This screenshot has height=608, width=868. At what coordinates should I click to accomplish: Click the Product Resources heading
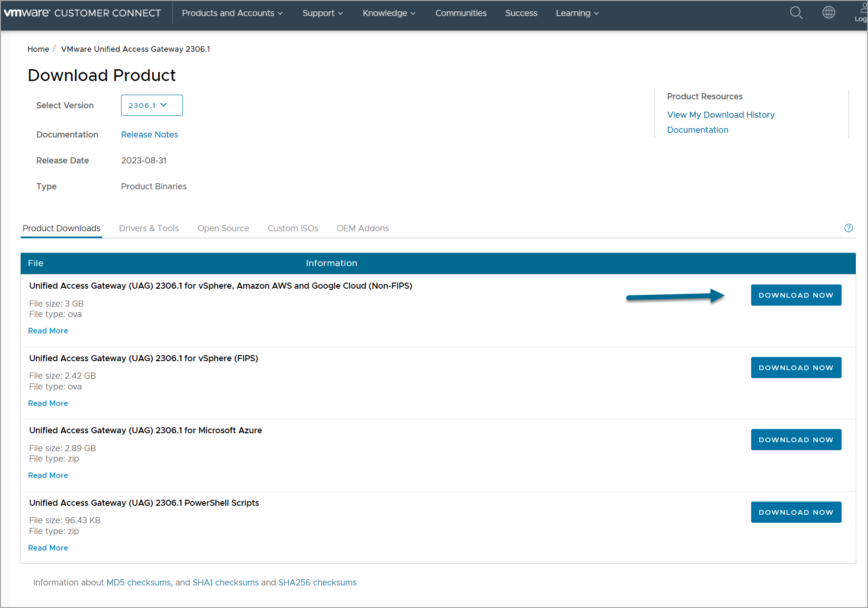704,97
